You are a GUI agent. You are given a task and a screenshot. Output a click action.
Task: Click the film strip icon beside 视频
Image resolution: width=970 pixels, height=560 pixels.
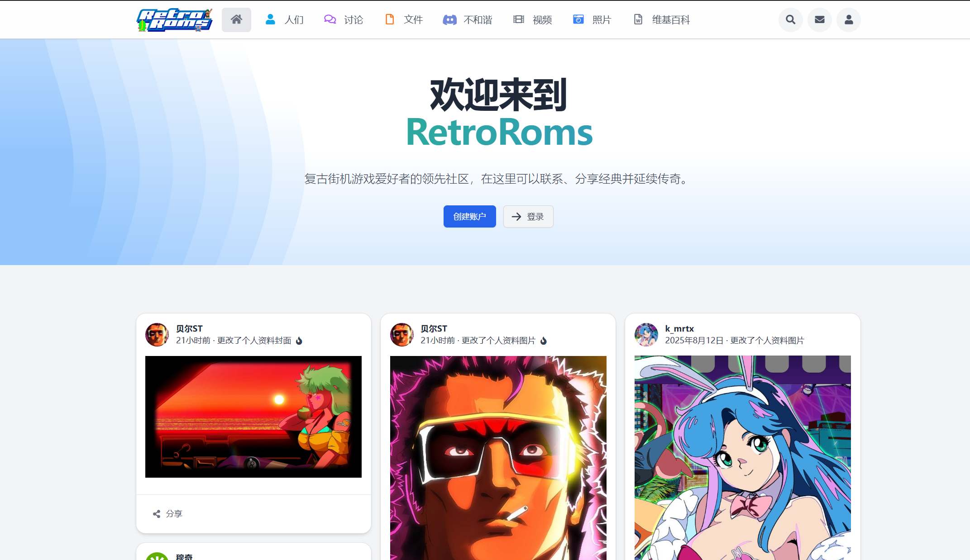coord(519,19)
